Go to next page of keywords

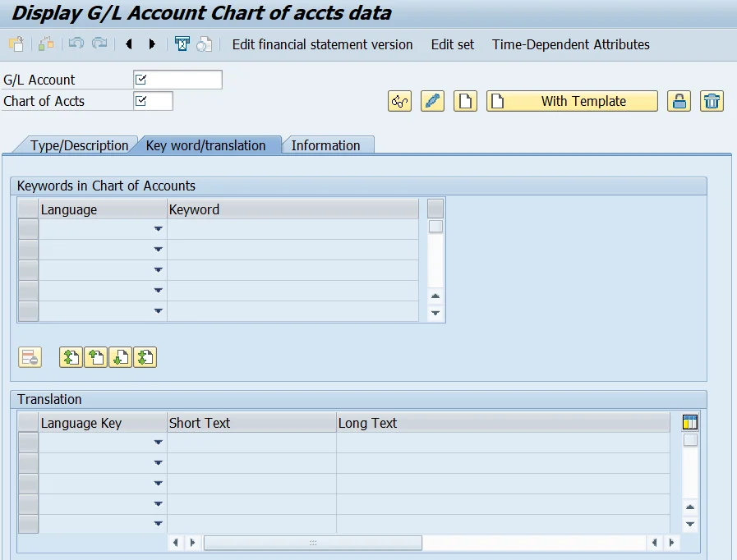point(120,357)
